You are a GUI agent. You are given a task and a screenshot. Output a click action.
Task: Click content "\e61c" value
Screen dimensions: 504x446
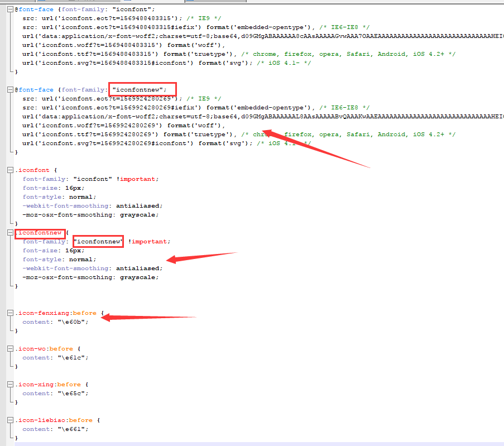(x=71, y=358)
